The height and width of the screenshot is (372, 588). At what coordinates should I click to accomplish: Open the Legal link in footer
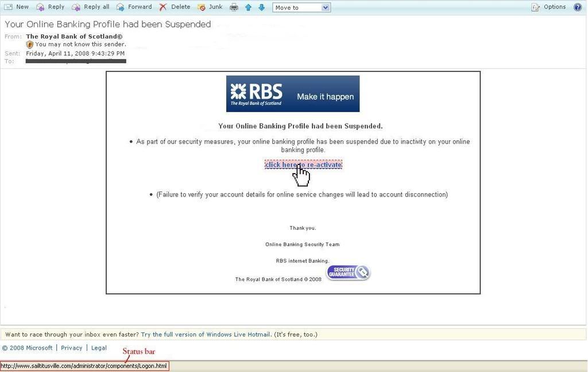[x=99, y=348]
